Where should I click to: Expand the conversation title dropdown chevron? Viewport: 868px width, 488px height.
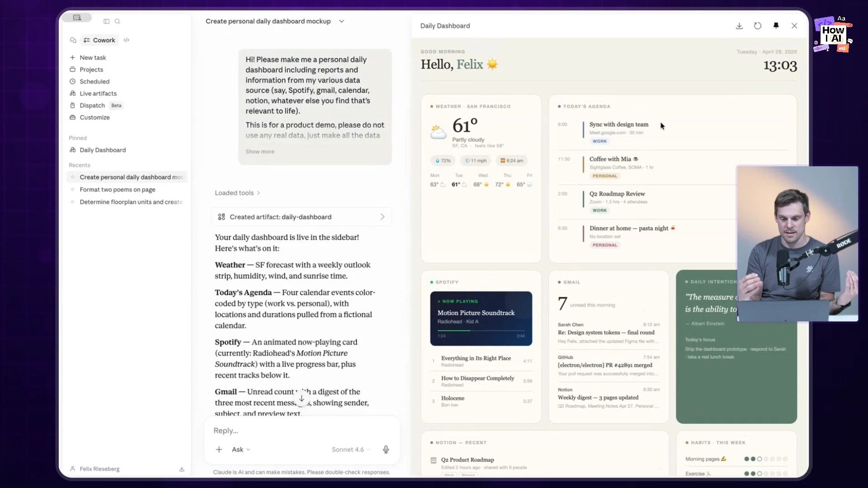tap(342, 21)
